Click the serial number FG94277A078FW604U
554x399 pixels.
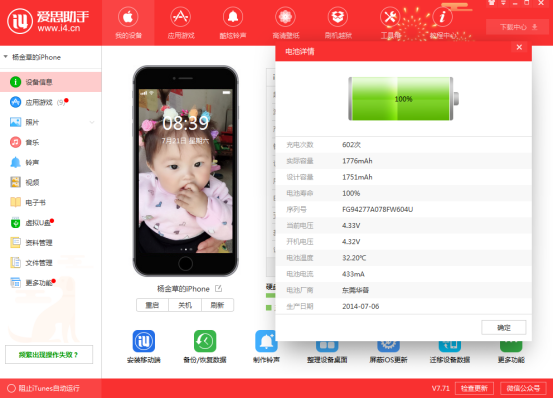(377, 210)
